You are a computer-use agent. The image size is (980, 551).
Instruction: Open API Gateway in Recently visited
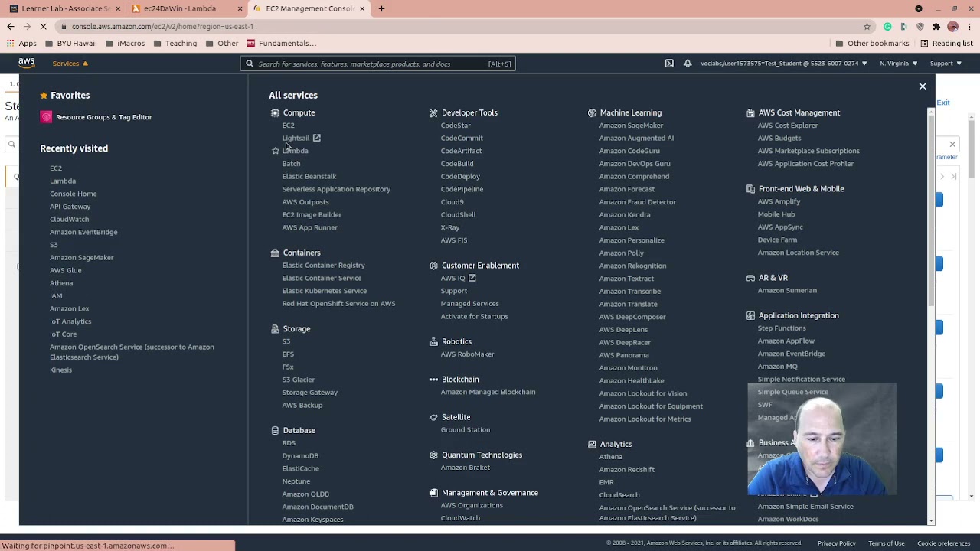pyautogui.click(x=70, y=207)
